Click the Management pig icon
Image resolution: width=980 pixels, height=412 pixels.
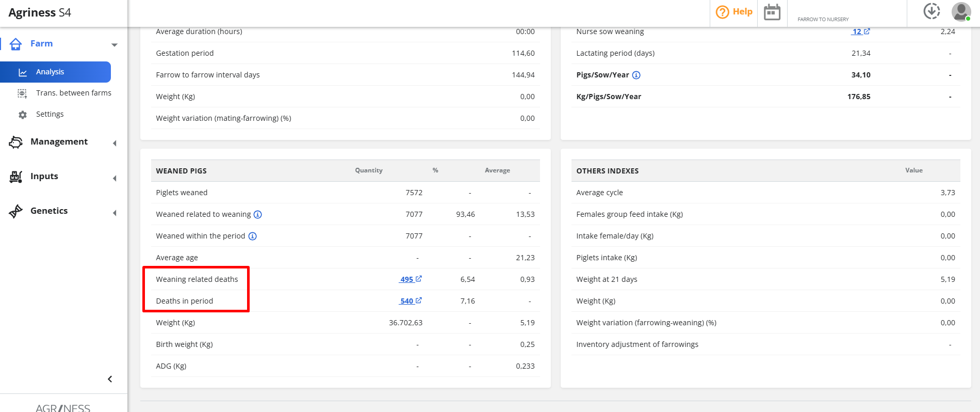[16, 142]
